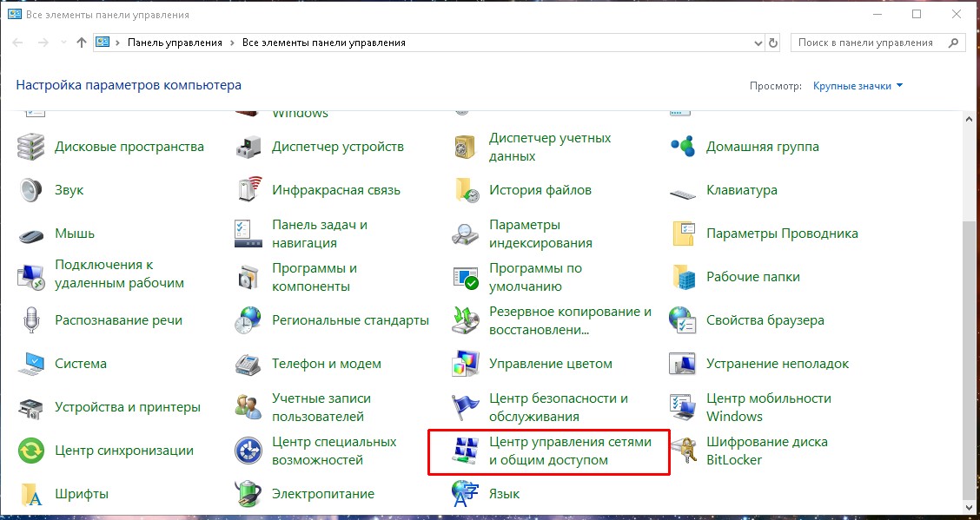Click the Электропитание link text
Image resolution: width=980 pixels, height=520 pixels.
tap(323, 494)
